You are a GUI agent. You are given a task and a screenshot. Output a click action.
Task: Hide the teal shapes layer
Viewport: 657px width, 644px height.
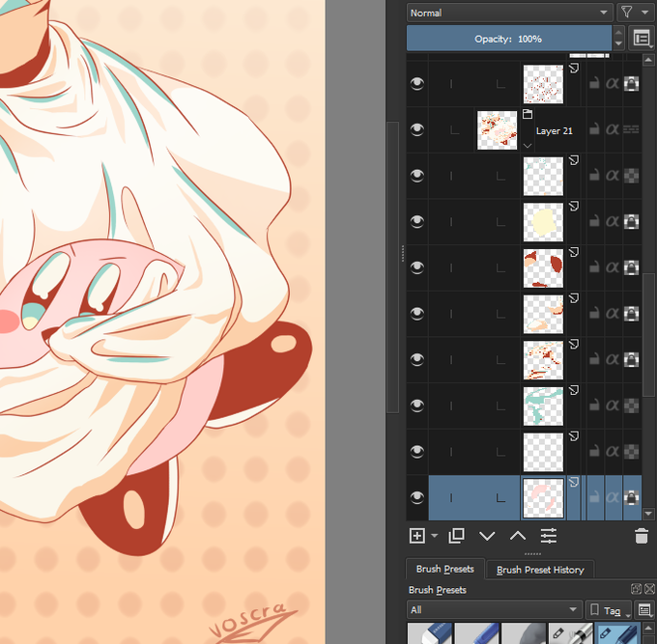(417, 406)
